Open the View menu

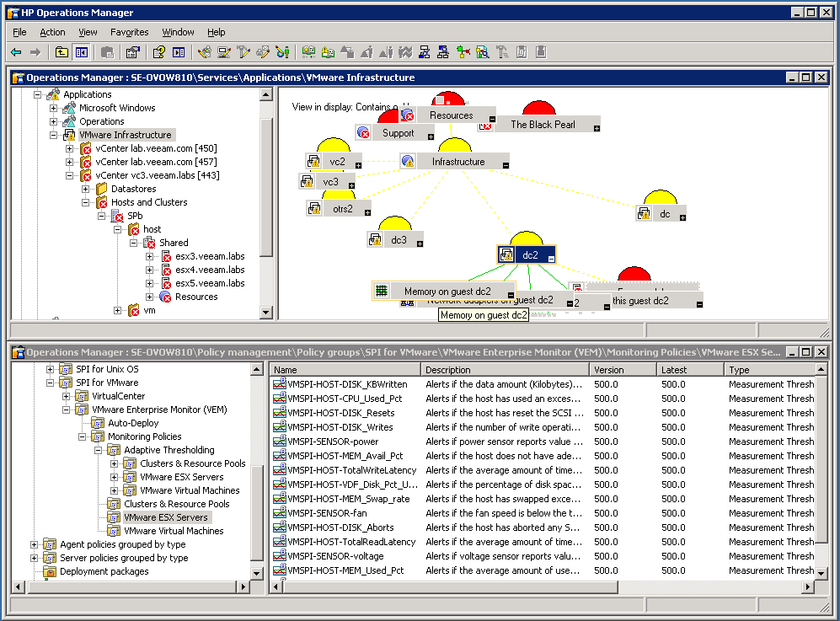[88, 32]
